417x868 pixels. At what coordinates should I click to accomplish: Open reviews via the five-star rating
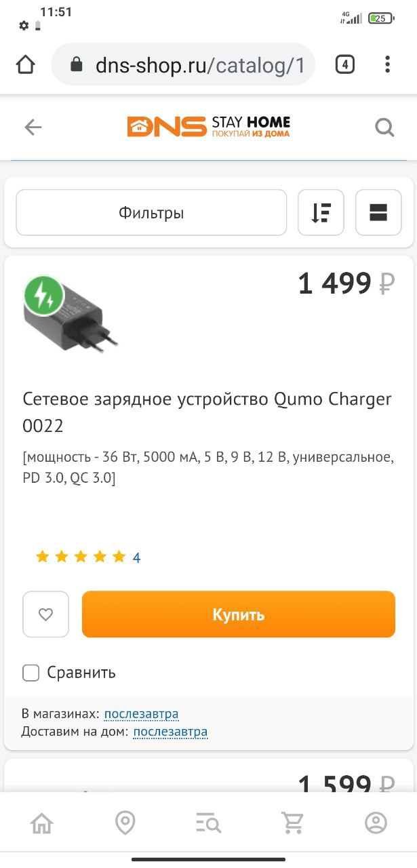pyautogui.click(x=81, y=557)
